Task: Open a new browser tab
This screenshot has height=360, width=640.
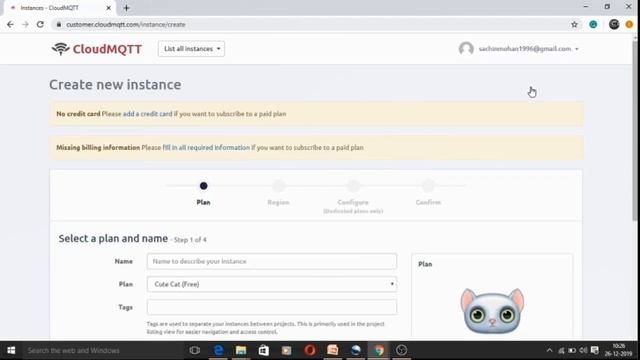Action: pyautogui.click(x=126, y=8)
